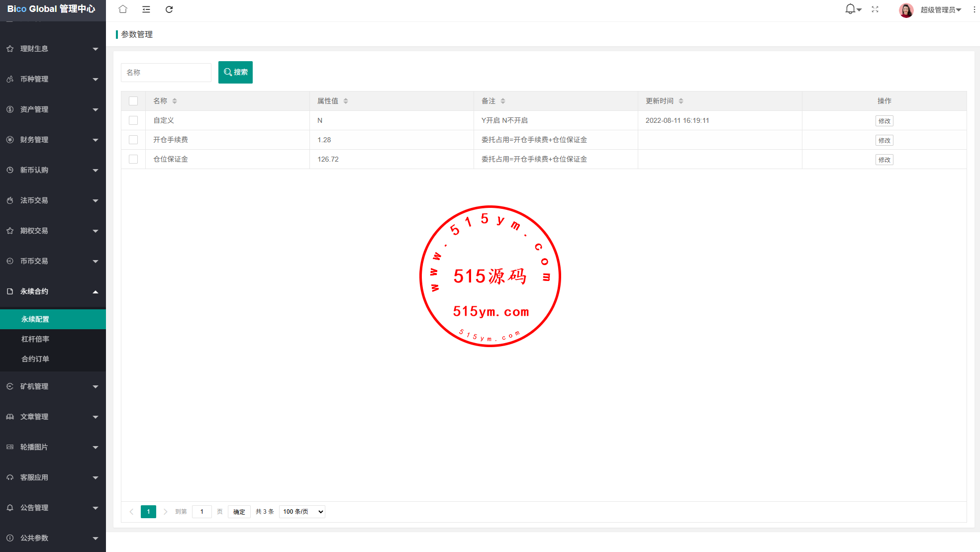Screen dimensions: 980x552
Task: Click the green 搜索 button
Action: point(235,72)
